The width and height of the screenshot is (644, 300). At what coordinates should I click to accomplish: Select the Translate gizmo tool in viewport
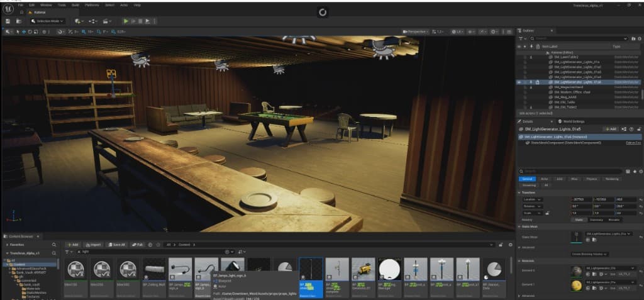(24, 31)
